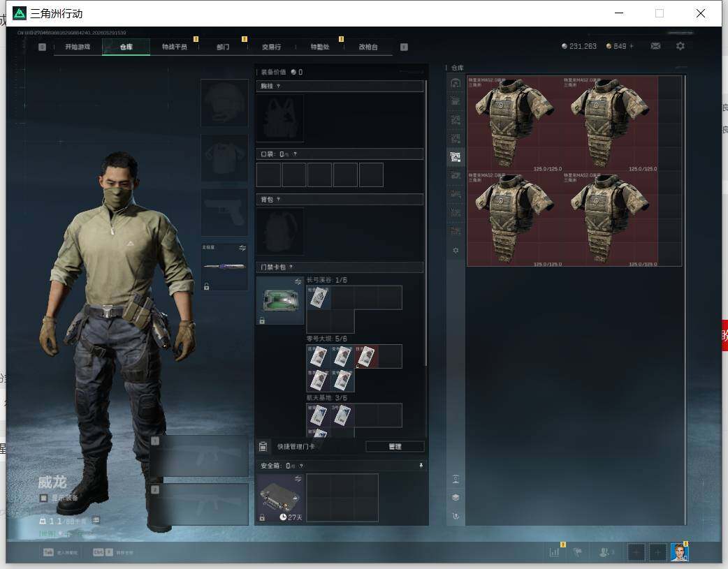Open the 口袋 help question mark
The height and width of the screenshot is (569, 728).
tap(295, 154)
